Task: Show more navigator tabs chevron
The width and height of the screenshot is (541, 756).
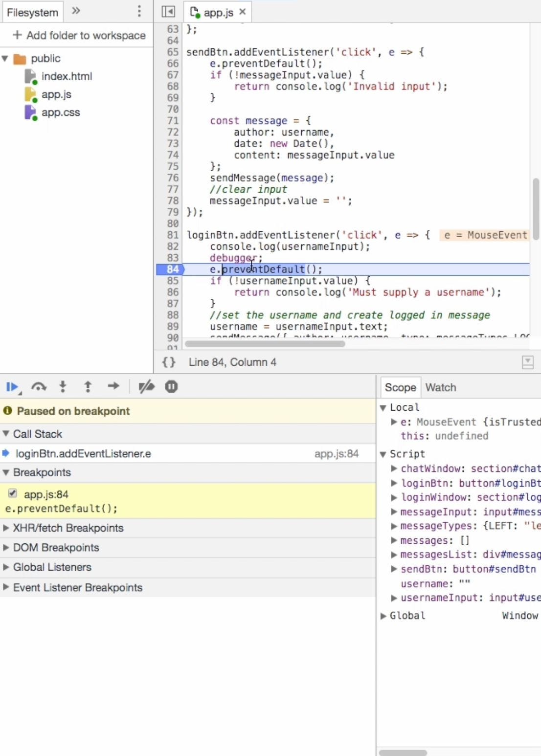Action: 76,11
